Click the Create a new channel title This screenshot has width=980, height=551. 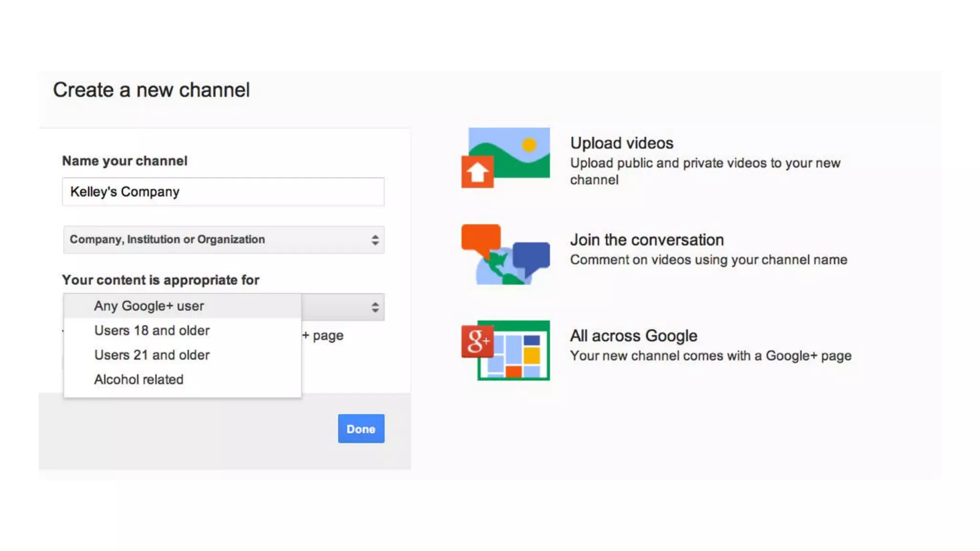(151, 90)
